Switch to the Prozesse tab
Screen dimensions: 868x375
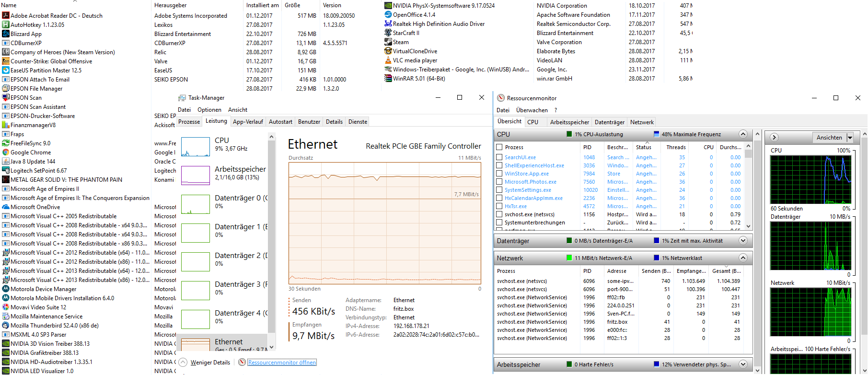click(x=189, y=122)
